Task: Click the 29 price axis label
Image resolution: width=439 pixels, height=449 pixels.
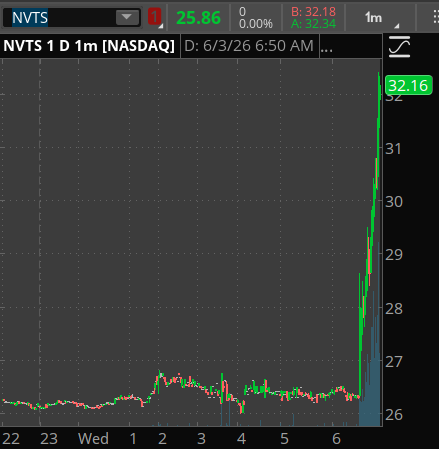Action: (394, 255)
